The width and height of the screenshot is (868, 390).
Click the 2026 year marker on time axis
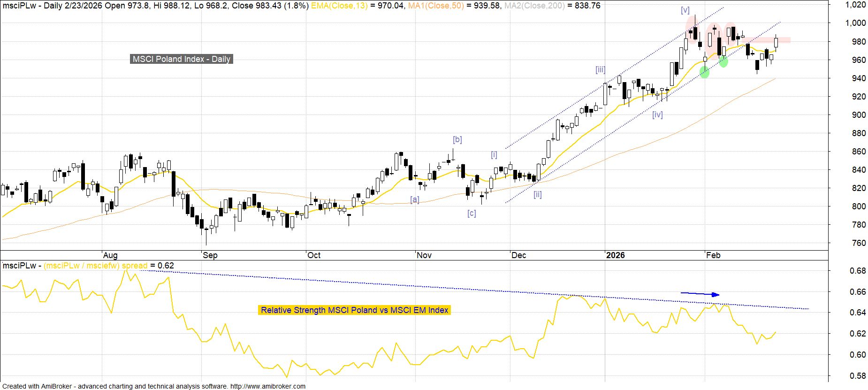[x=615, y=255]
